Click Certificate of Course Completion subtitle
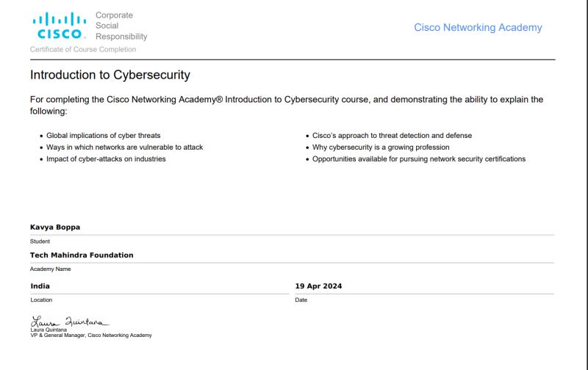Screen dimensions: 588x370 point(83,49)
